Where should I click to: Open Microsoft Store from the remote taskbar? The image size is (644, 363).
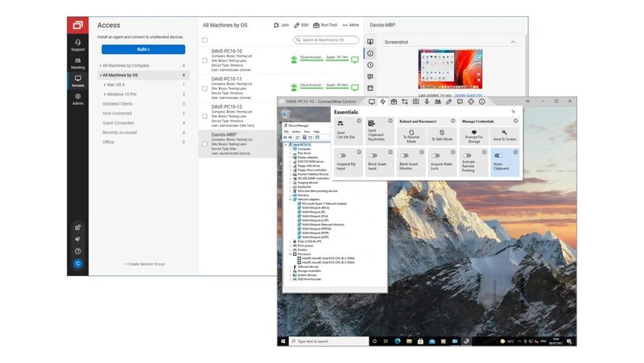tap(420, 341)
